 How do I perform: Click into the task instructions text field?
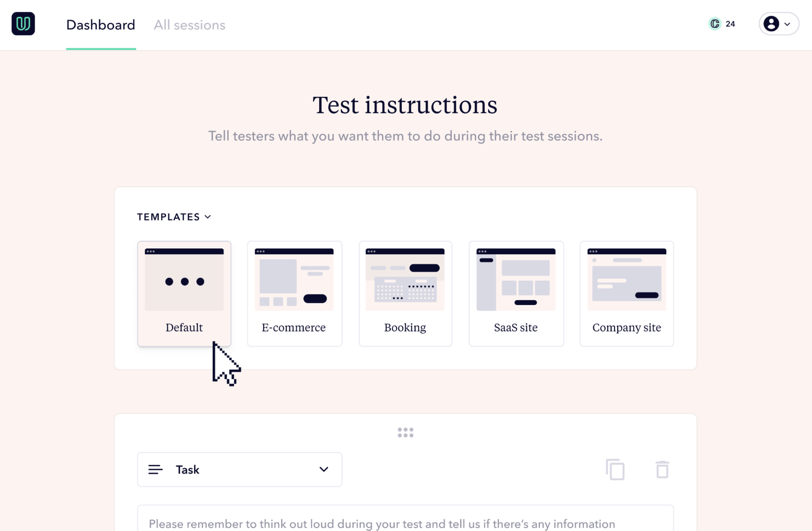pyautogui.click(x=405, y=523)
